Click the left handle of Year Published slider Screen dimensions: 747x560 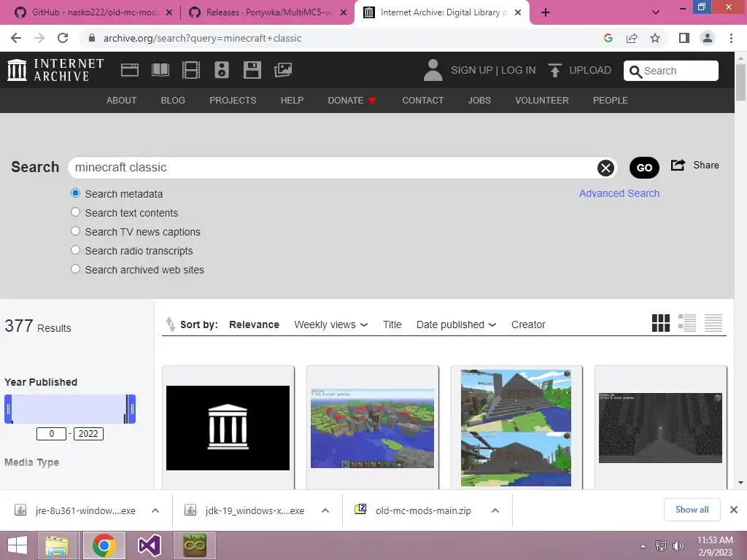pyautogui.click(x=8, y=408)
